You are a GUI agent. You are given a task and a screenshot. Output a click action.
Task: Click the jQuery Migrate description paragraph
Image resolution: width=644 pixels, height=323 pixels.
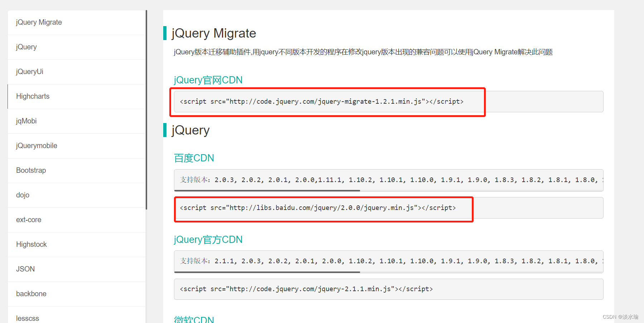363,52
